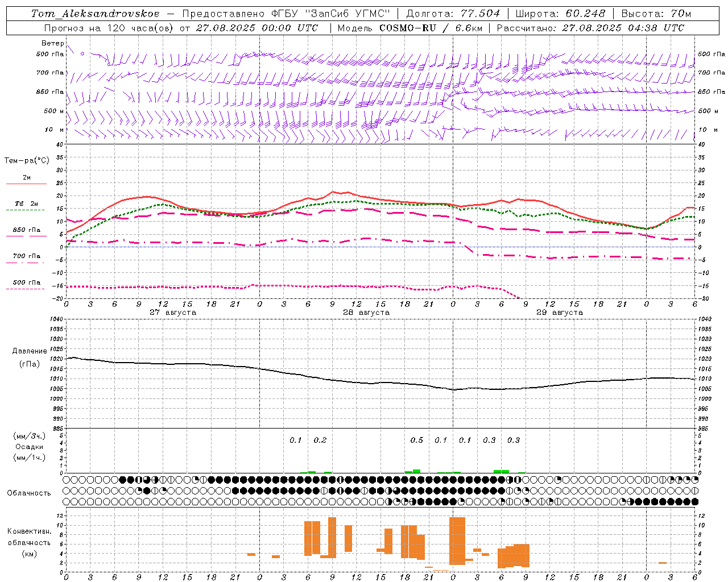Click the 0.5 precipitation amount value

click(x=416, y=440)
